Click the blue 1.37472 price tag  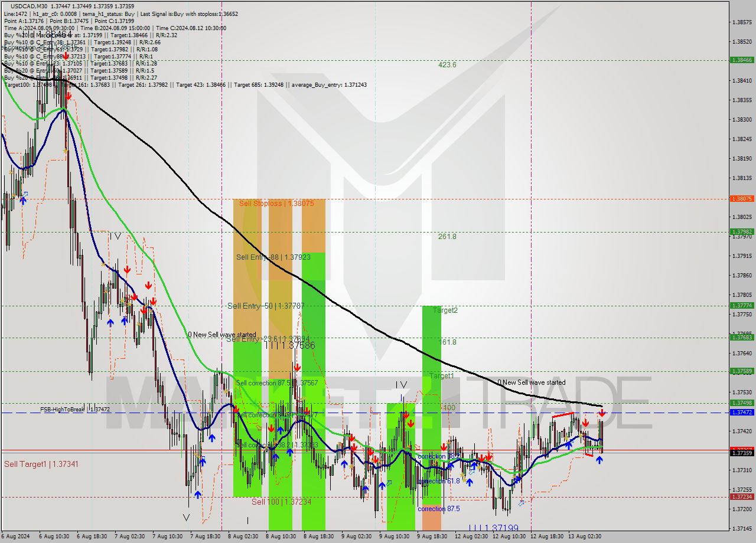[742, 413]
